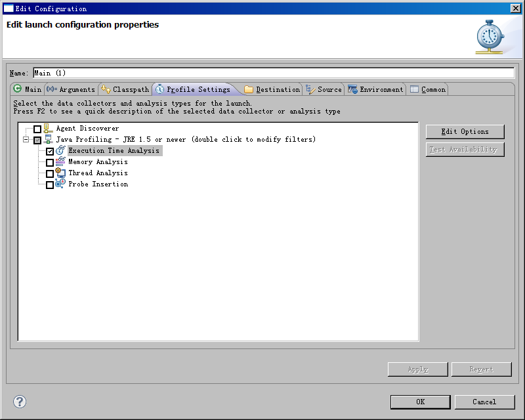Image resolution: width=525 pixels, height=420 pixels.
Task: Click the Agent Discoverer icon
Action: pyautogui.click(x=48, y=128)
